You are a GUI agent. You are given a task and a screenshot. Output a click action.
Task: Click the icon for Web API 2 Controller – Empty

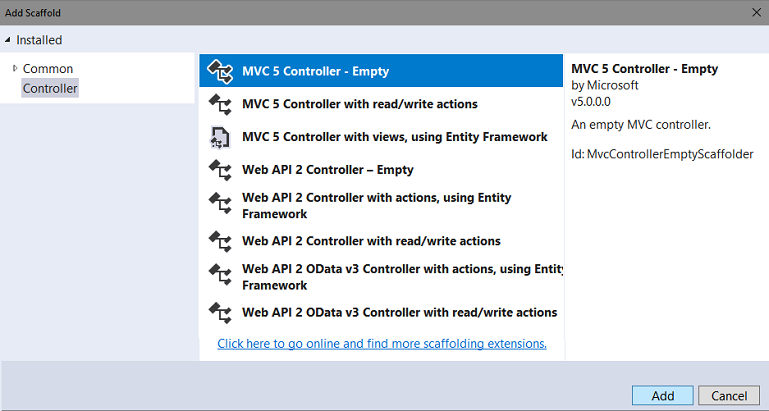(220, 170)
